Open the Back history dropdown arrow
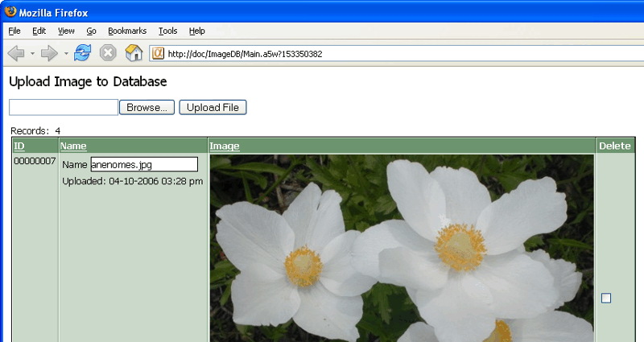This screenshot has height=342, width=644. pos(32,53)
